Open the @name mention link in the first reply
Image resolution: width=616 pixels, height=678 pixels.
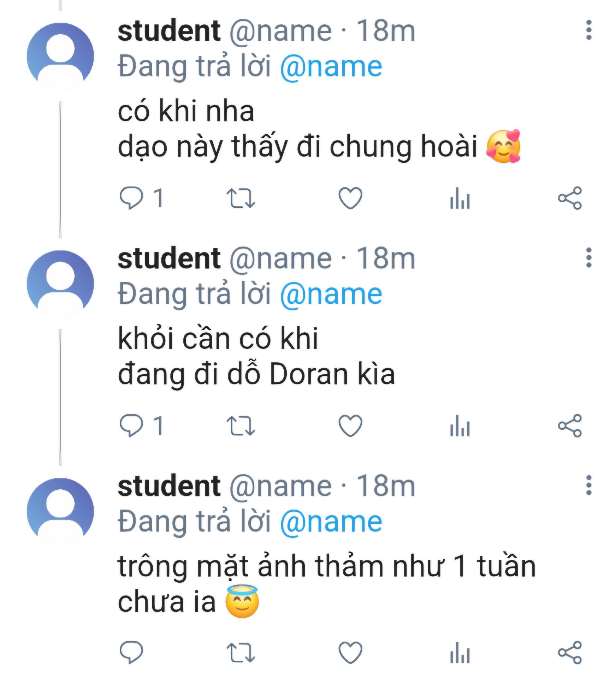[x=331, y=67]
